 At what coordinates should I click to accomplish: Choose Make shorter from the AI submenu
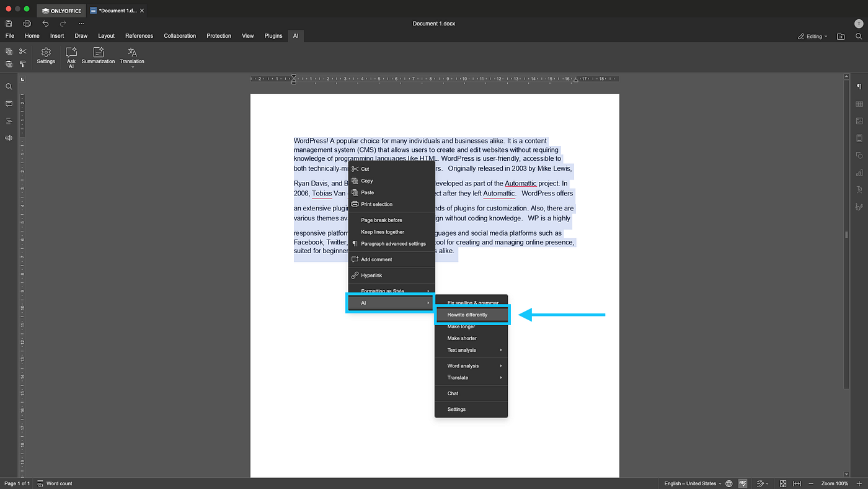click(471, 338)
